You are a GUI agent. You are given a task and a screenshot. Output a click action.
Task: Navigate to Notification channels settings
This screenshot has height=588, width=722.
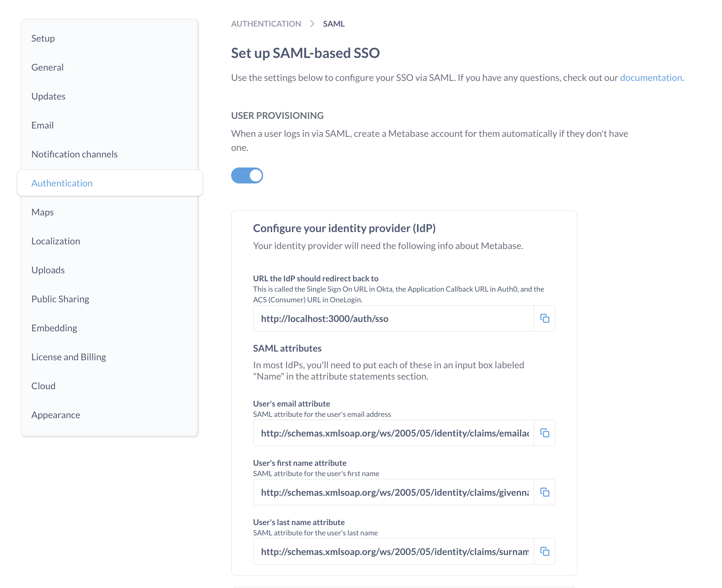(74, 153)
